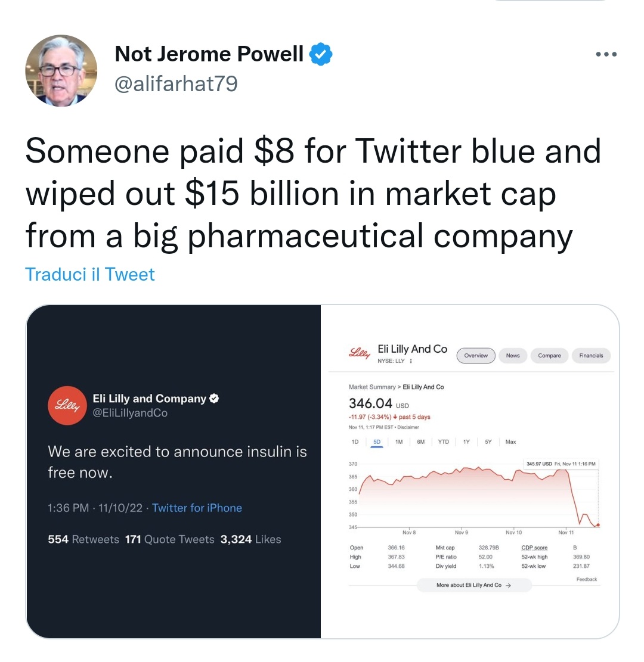Image resolution: width=644 pixels, height=662 pixels.
Task: Click the blue verified badge
Action: point(321,54)
